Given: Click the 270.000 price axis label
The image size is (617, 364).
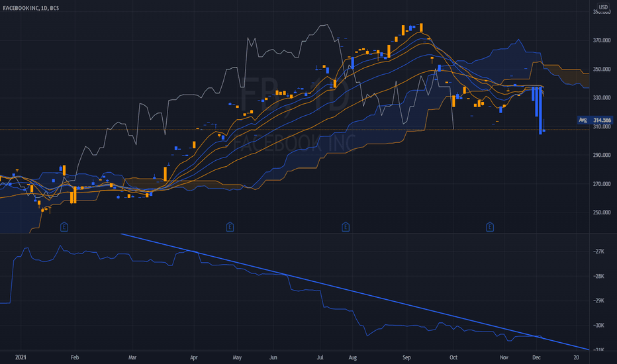Looking at the screenshot, I should tap(602, 184).
